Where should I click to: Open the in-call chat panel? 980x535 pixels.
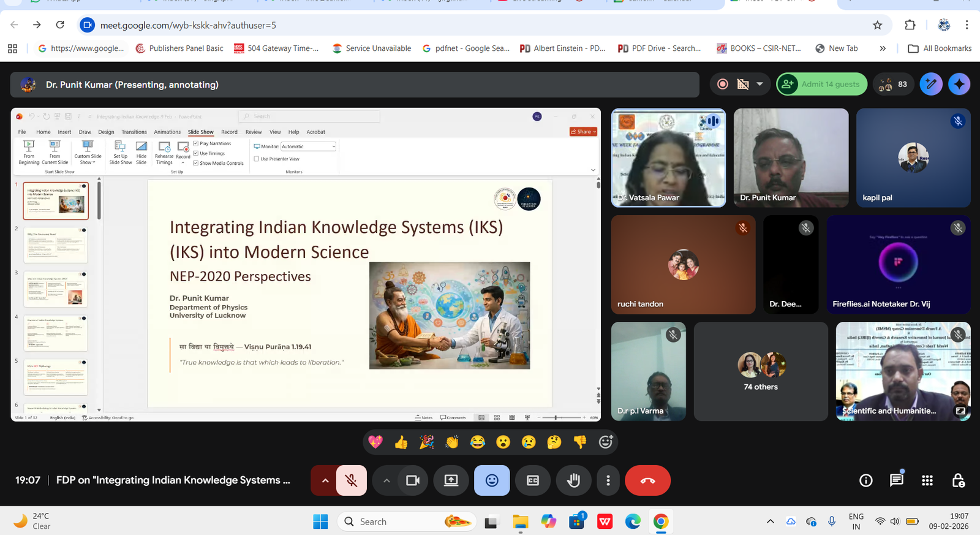[x=896, y=480]
